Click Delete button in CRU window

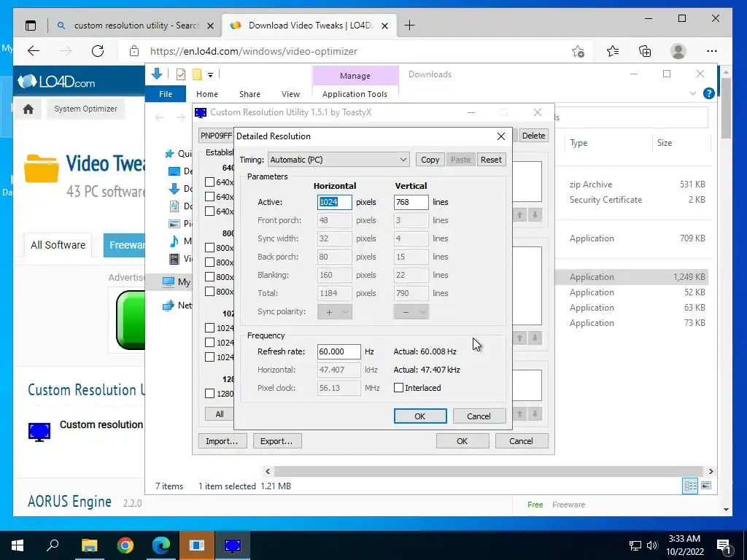533,135
